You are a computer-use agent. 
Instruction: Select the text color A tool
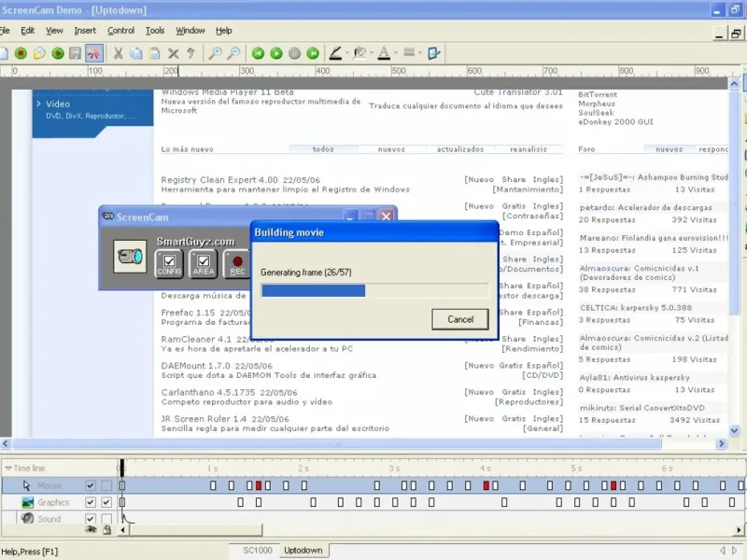pyautogui.click(x=384, y=53)
